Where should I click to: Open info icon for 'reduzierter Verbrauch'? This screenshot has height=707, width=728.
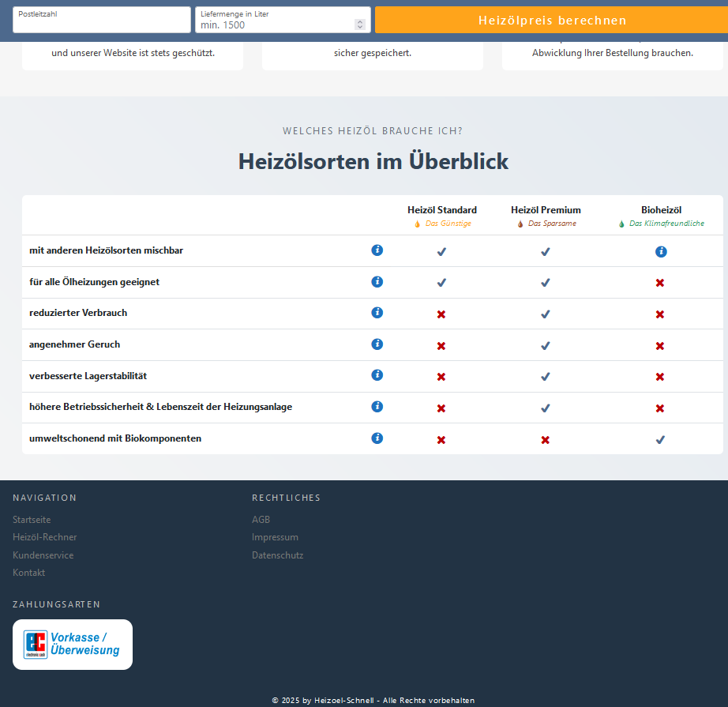tap(377, 313)
